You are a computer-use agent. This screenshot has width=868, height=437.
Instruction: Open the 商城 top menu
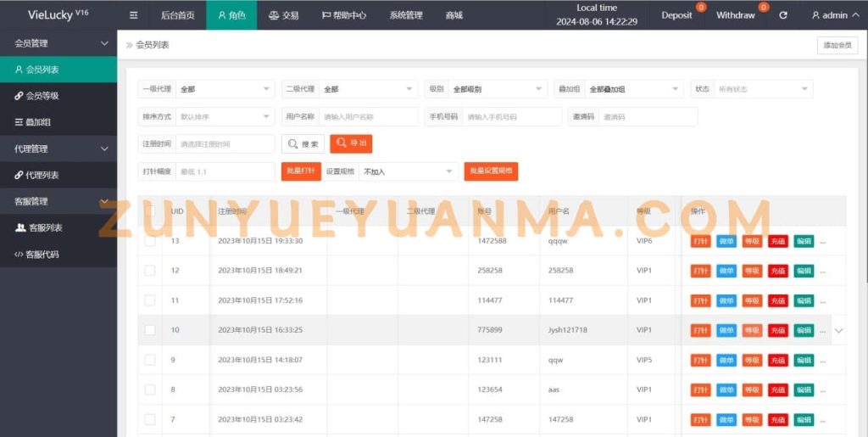(454, 15)
